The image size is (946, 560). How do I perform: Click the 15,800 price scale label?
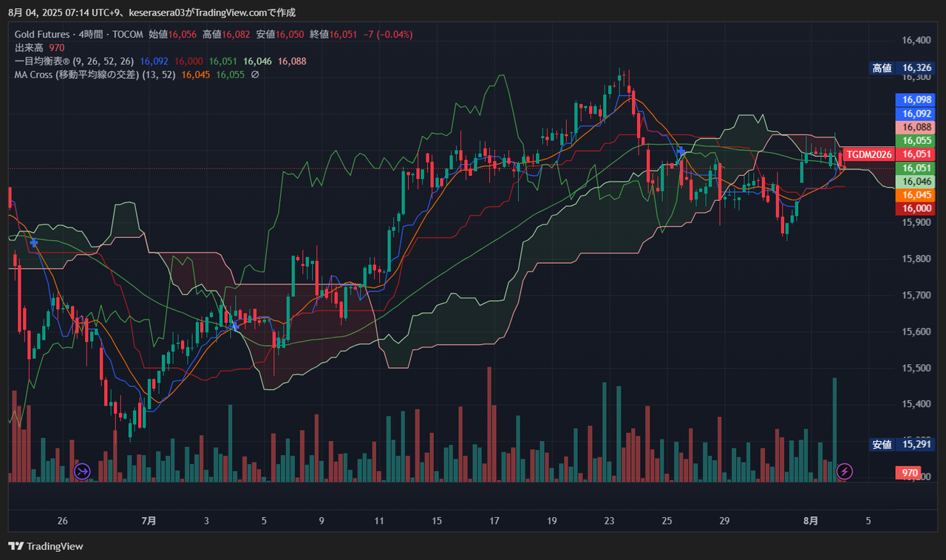click(x=916, y=259)
